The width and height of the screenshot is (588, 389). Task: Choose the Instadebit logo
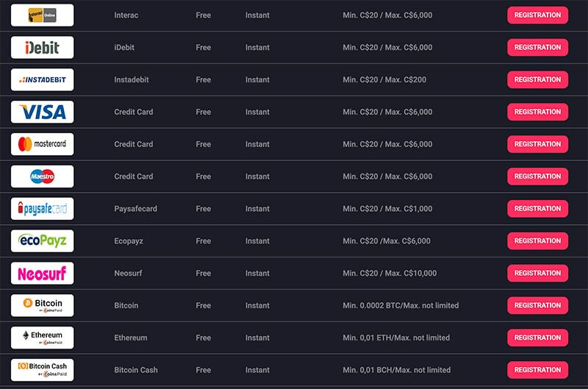(x=43, y=79)
